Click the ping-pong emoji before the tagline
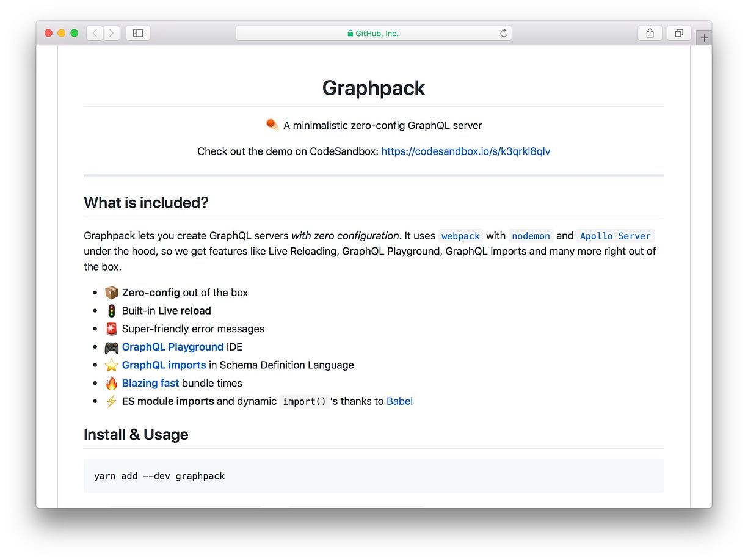 (272, 125)
